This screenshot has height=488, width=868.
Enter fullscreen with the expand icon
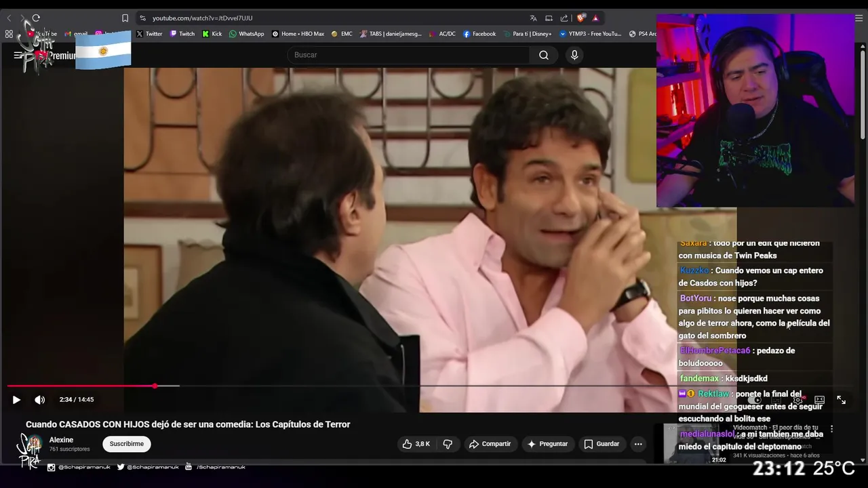pyautogui.click(x=841, y=400)
